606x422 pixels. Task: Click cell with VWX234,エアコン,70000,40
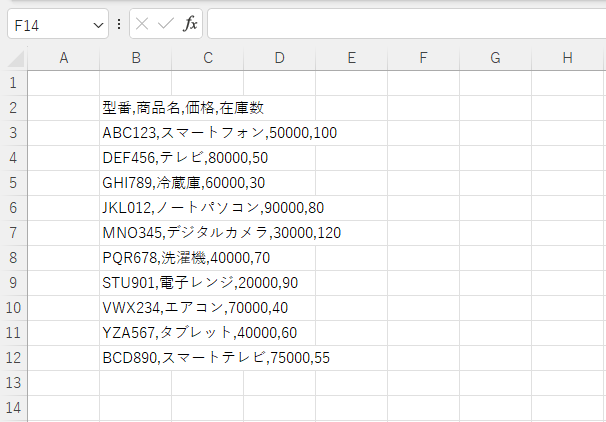tap(136, 308)
